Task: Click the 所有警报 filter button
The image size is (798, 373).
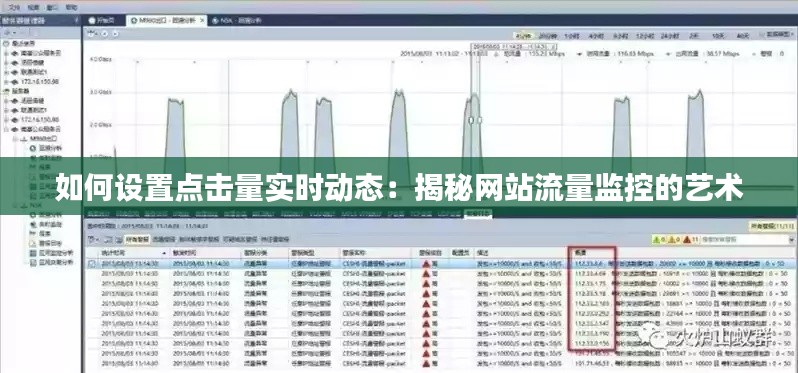Action: [136, 239]
